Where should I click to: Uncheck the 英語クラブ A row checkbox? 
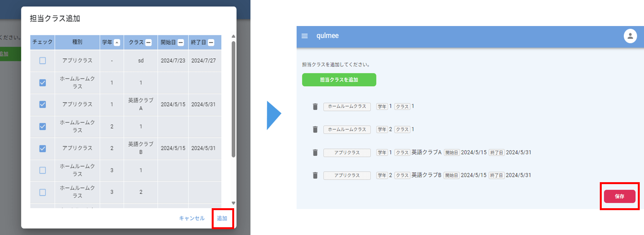click(x=43, y=104)
